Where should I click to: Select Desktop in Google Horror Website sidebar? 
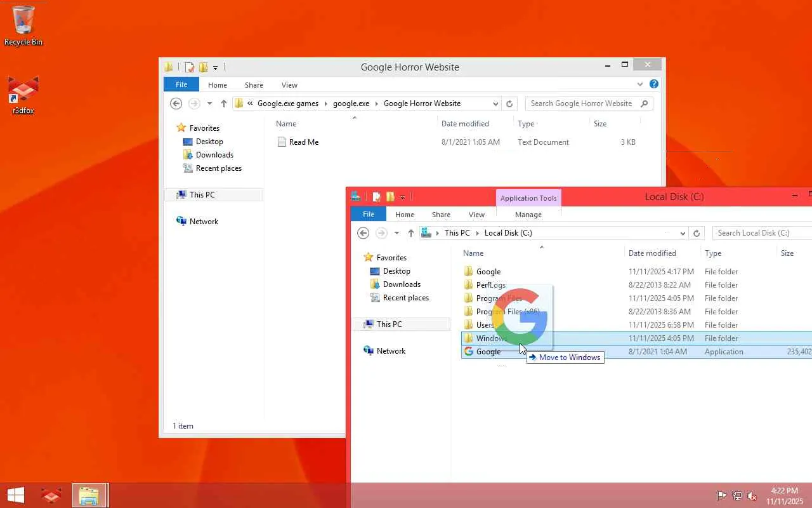(209, 142)
